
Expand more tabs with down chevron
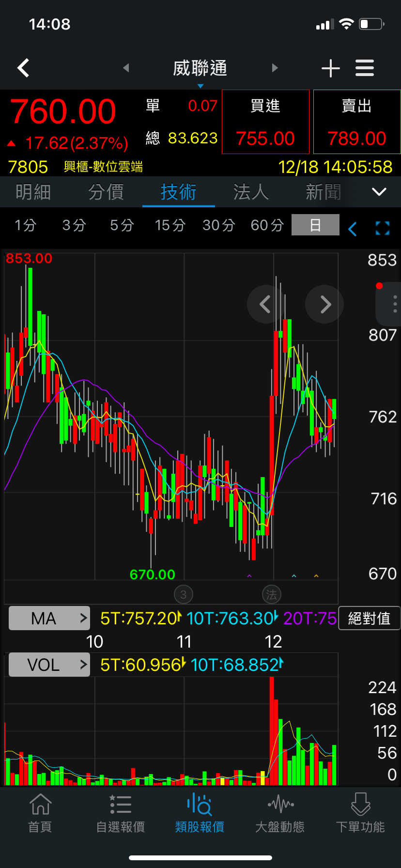pos(379,192)
